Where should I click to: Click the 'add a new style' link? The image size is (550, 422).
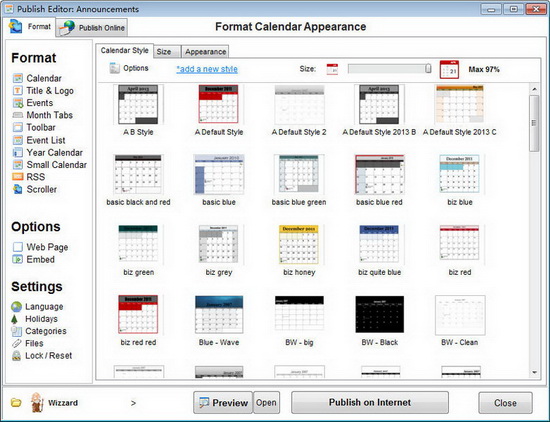(x=207, y=69)
